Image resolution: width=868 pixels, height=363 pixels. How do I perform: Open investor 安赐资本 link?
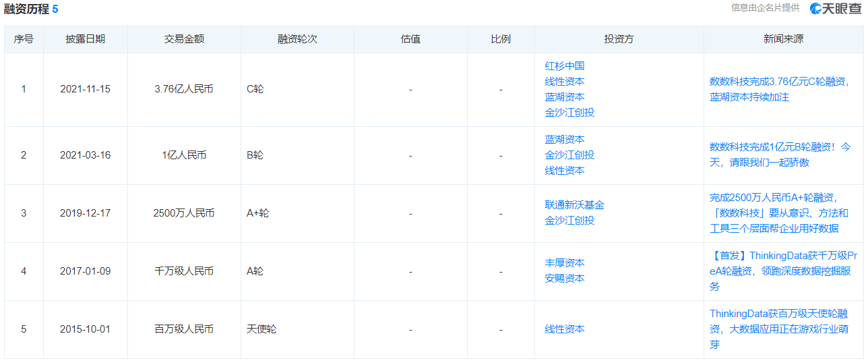coord(565,279)
